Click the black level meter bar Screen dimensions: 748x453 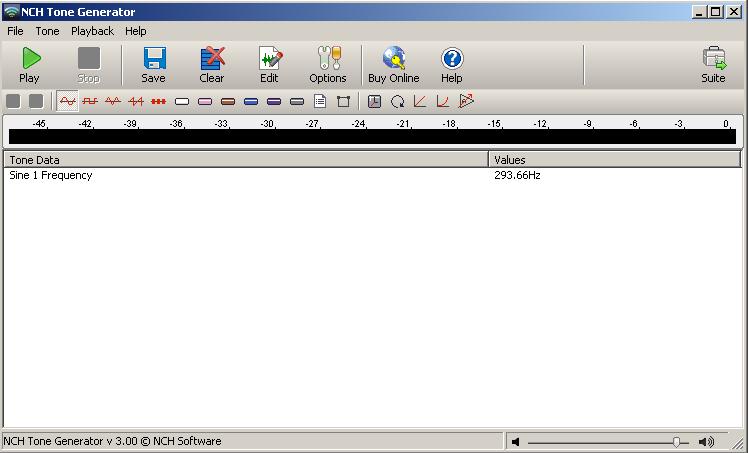coord(373,136)
